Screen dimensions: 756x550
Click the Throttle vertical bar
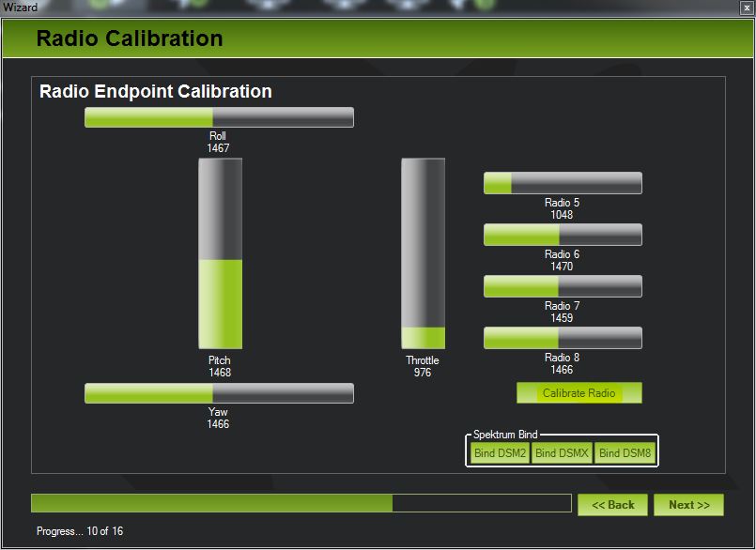[423, 253]
